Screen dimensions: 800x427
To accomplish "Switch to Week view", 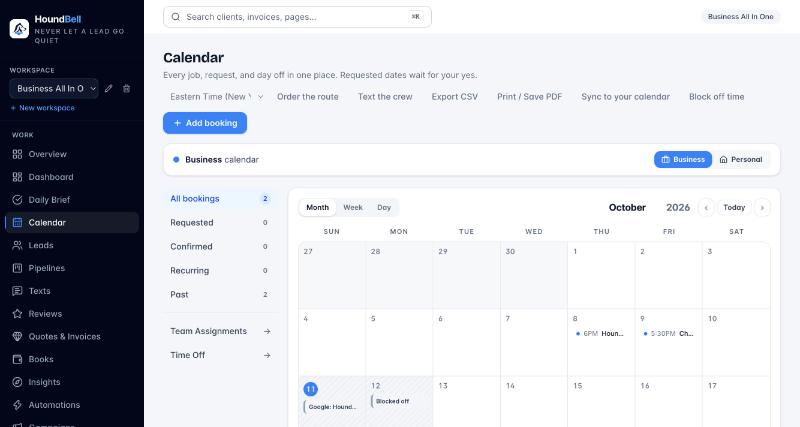I will pyautogui.click(x=353, y=208).
